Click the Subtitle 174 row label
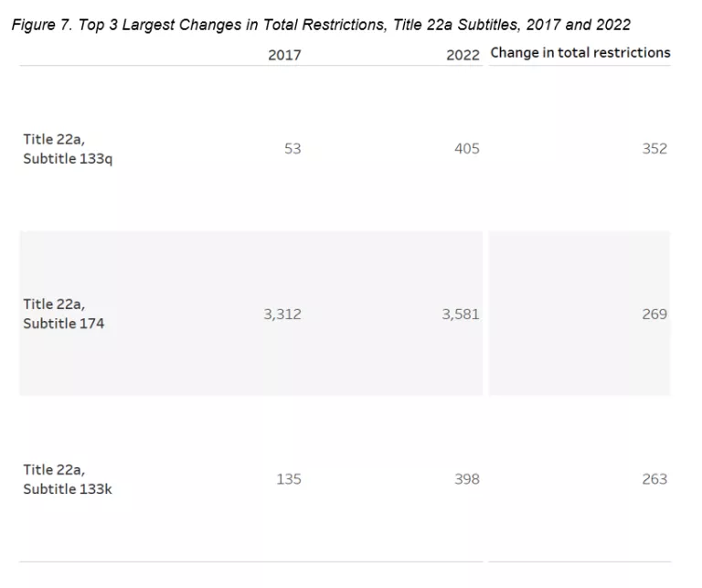Image resolution: width=702 pixels, height=588 pixels. click(x=64, y=324)
